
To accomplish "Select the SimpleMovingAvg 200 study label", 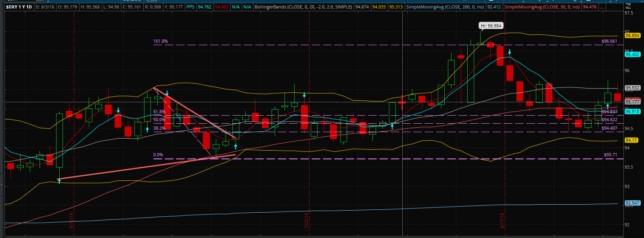I will point(445,7).
